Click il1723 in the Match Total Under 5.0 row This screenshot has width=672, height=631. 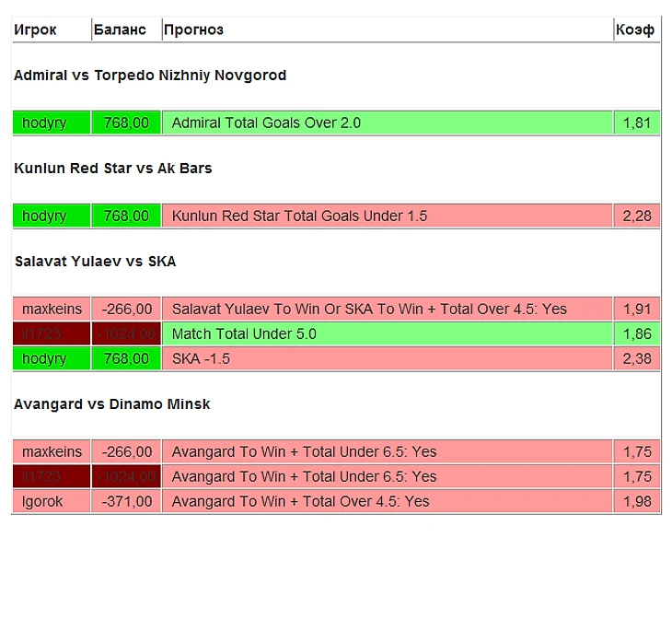[x=52, y=333]
